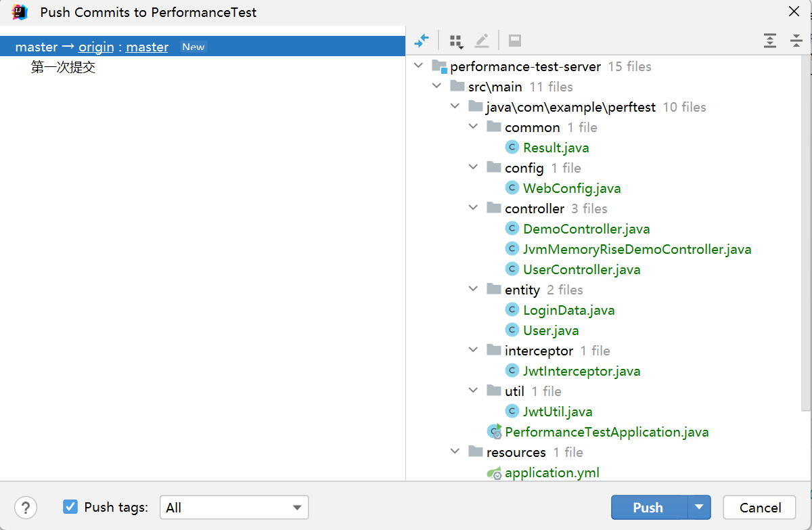Click the interceptor folder icon

coord(494,350)
